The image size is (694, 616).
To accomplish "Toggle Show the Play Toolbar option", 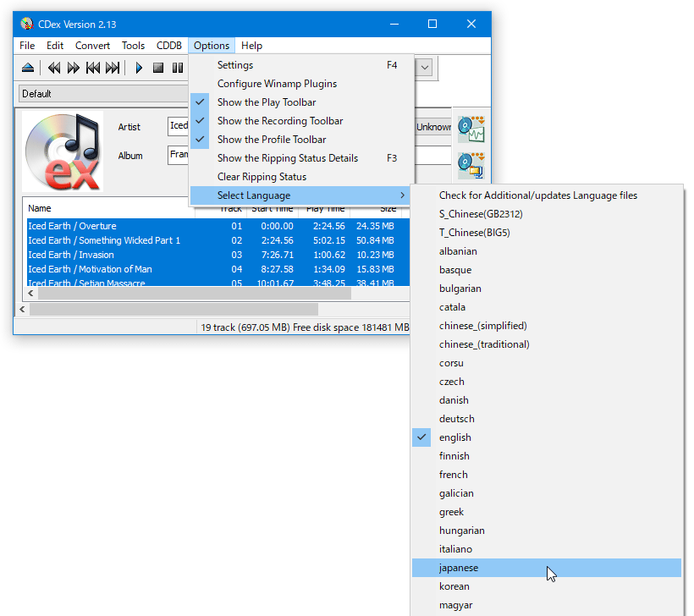I will click(x=301, y=102).
